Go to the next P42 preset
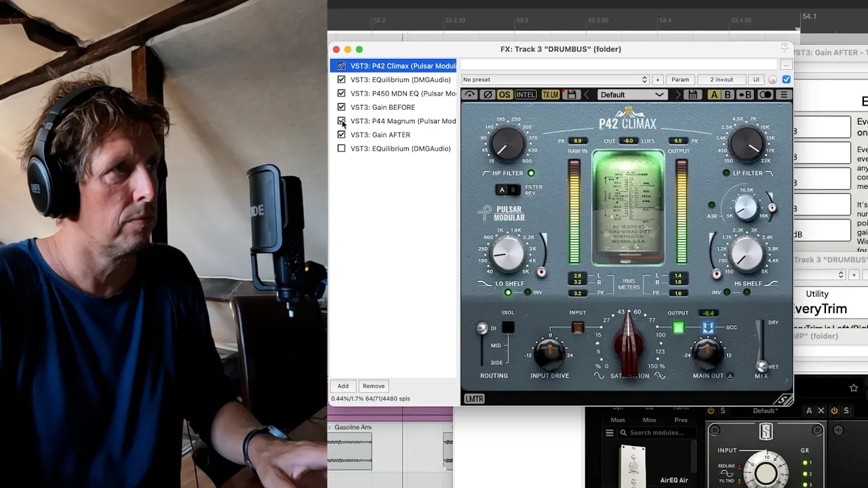This screenshot has height=488, width=868. (x=677, y=95)
